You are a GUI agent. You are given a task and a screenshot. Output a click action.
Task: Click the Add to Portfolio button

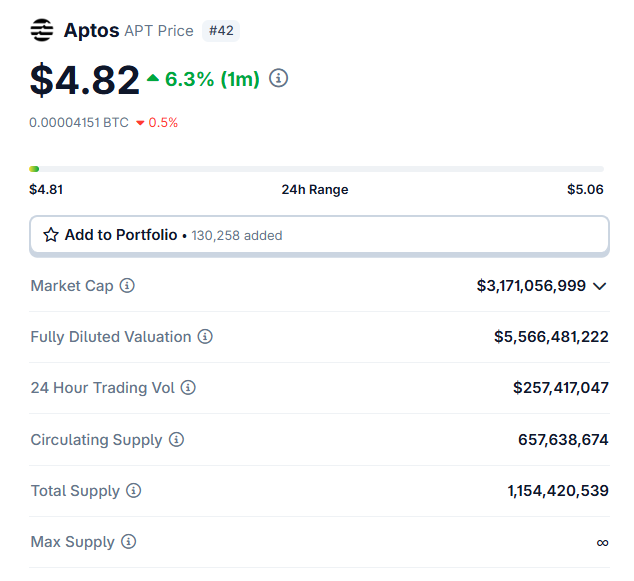[x=319, y=235]
